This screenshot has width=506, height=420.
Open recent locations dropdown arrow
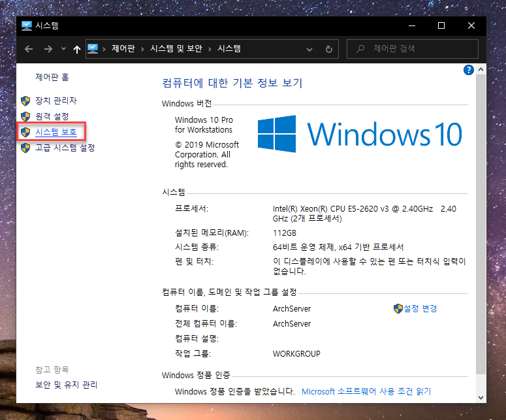(63, 49)
